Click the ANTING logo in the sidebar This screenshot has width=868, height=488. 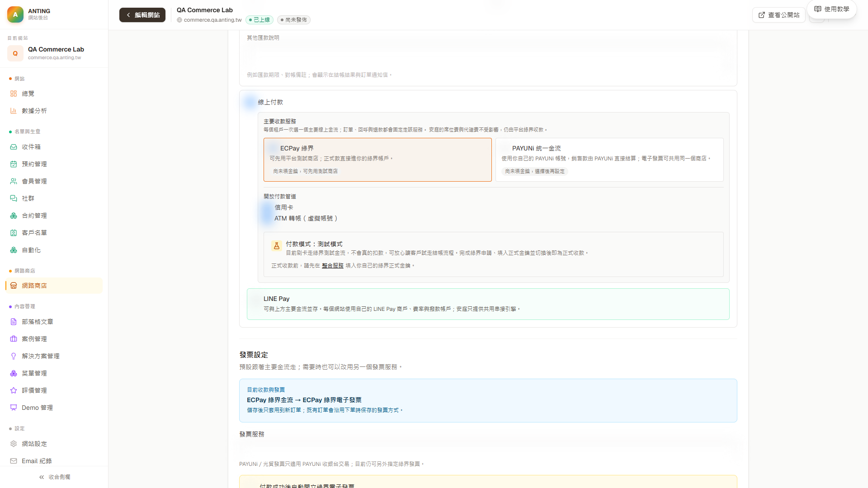pyautogui.click(x=15, y=14)
